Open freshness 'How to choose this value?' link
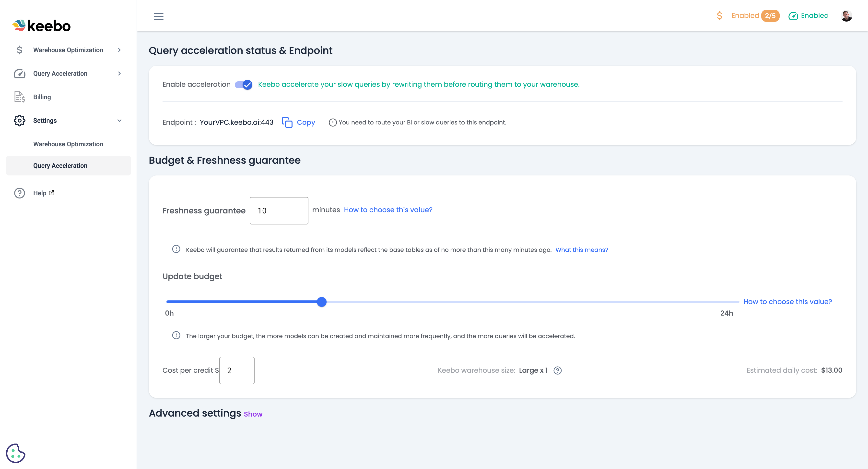Image resolution: width=868 pixels, height=469 pixels. pos(388,210)
